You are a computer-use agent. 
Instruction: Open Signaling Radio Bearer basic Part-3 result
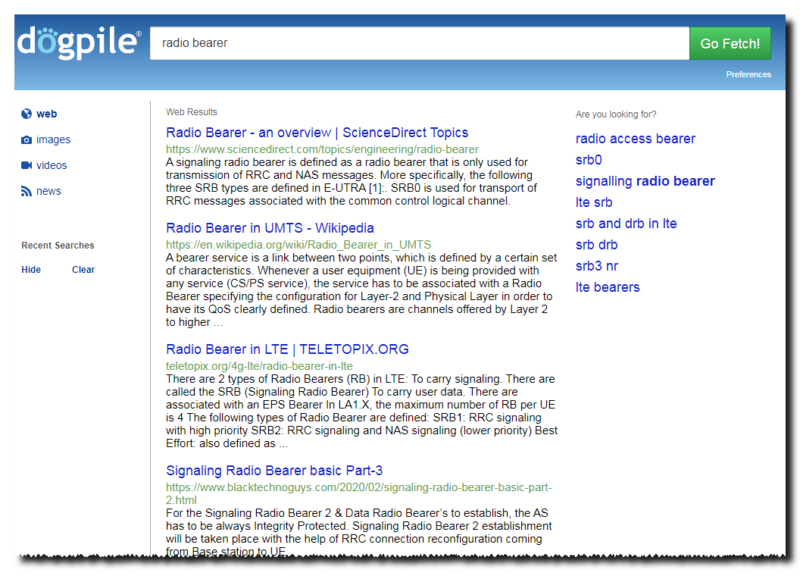(x=274, y=470)
